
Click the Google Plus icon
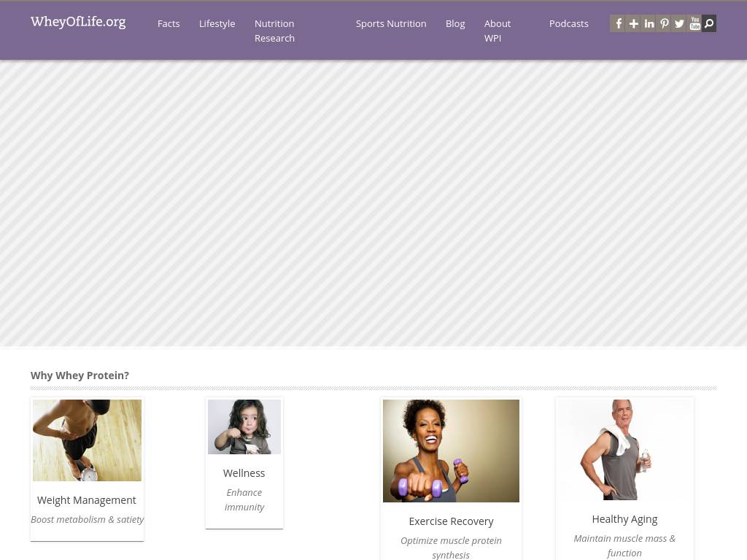pos(633,23)
